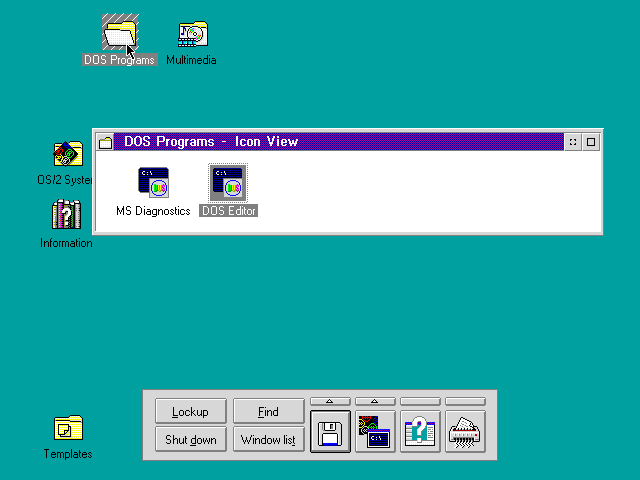Open empty drawer above the Shredder icon
640x480 pixels.
[465, 402]
